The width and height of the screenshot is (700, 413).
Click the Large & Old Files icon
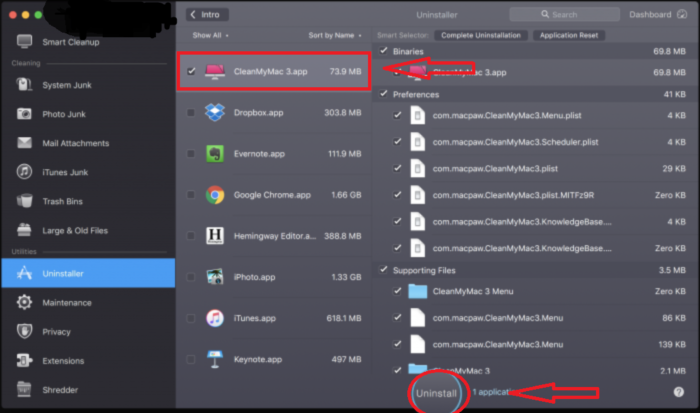pyautogui.click(x=24, y=230)
